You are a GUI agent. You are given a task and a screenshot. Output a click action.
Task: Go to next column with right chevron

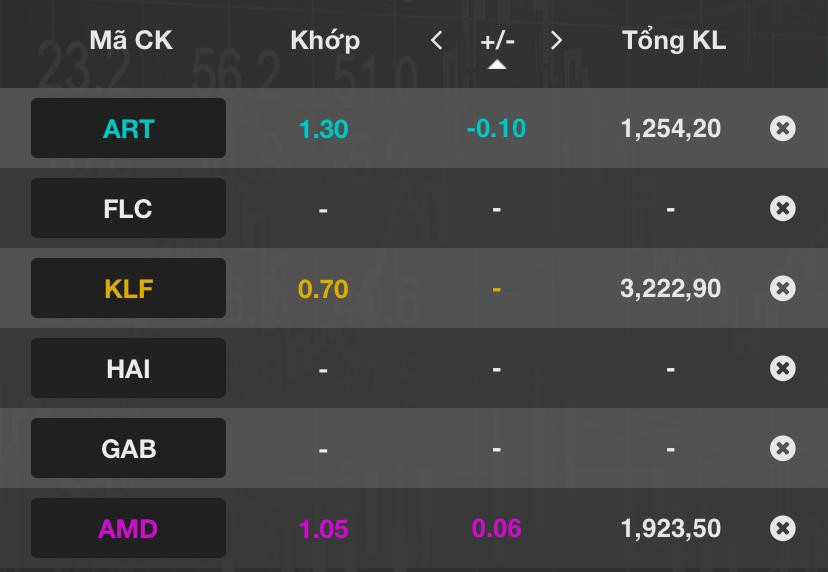click(557, 40)
